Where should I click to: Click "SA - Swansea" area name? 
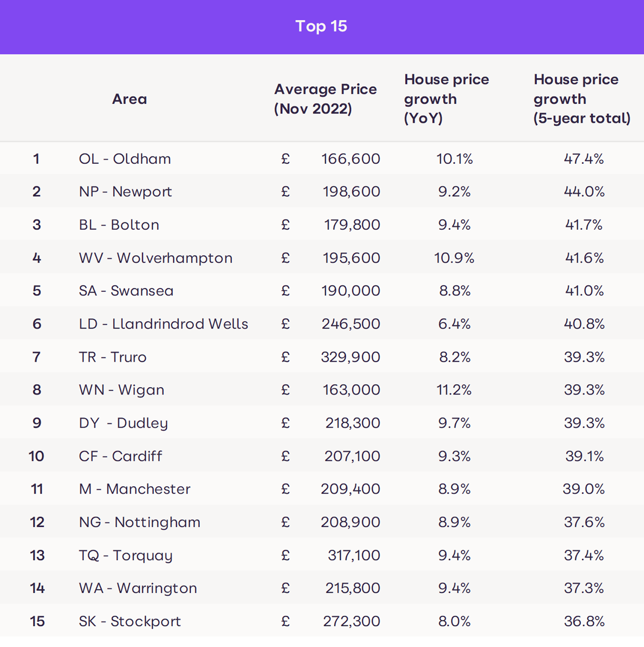pyautogui.click(x=126, y=291)
